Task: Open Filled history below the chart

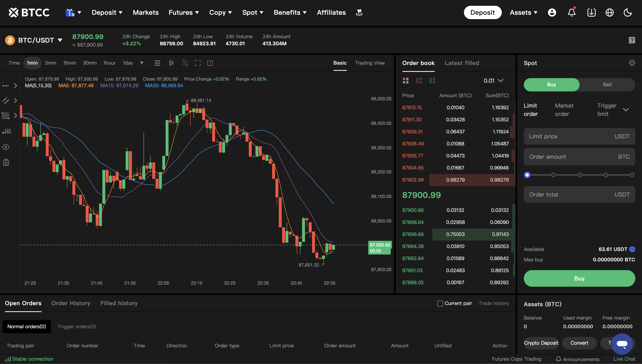Action: 119,303
